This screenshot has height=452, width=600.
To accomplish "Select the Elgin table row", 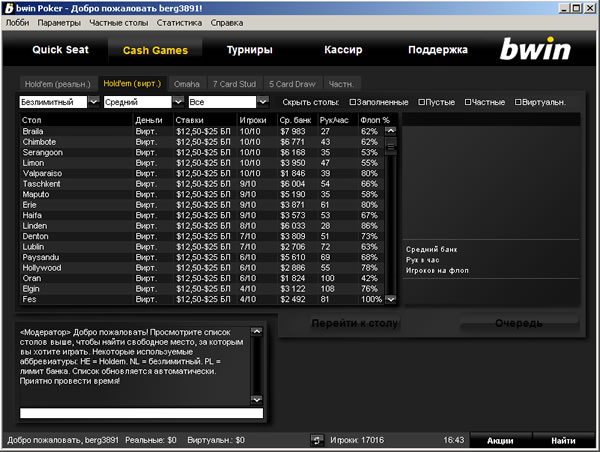I will pyautogui.click(x=202, y=289).
